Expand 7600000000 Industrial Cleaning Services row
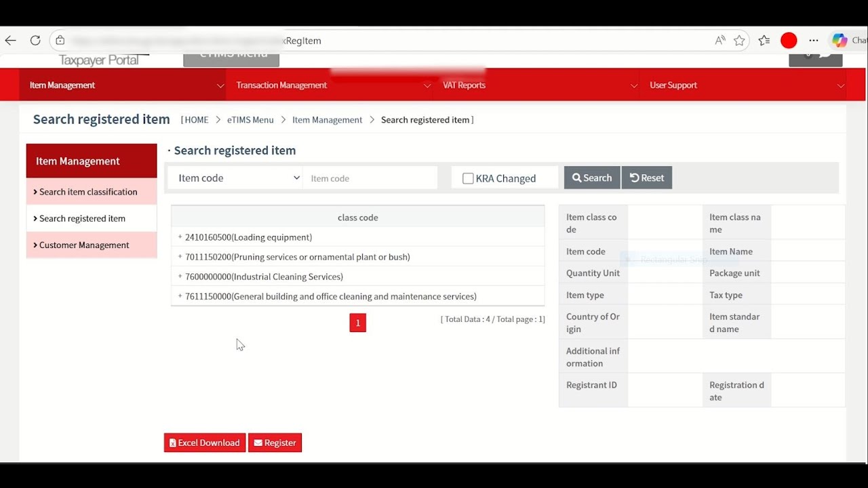 tap(180, 277)
